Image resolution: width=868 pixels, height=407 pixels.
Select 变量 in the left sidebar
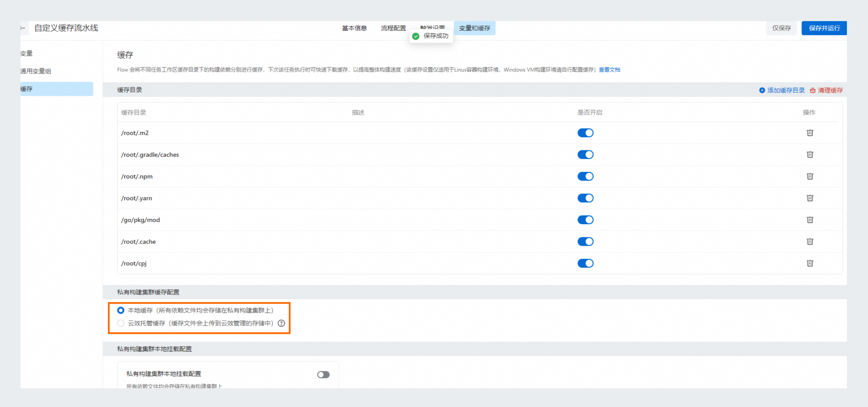pos(26,53)
